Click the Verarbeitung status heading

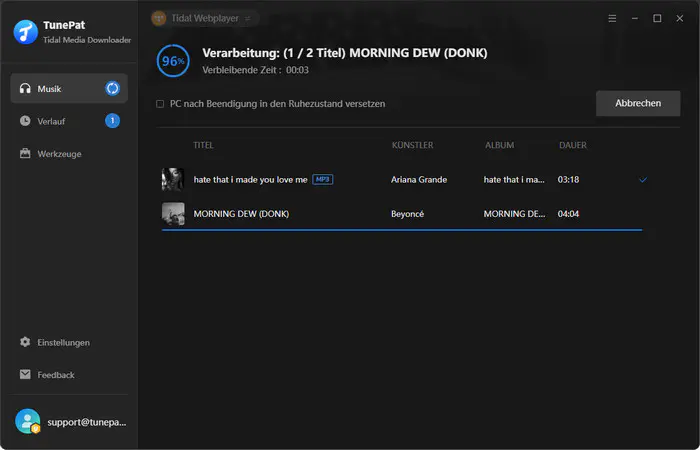pos(345,53)
